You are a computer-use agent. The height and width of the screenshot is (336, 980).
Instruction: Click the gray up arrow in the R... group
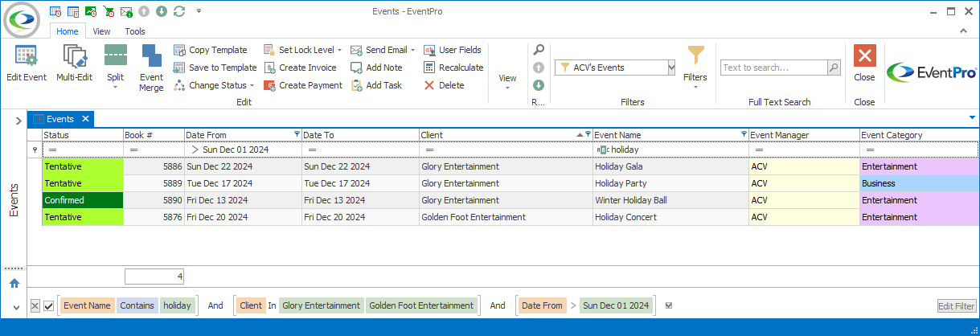[539, 68]
